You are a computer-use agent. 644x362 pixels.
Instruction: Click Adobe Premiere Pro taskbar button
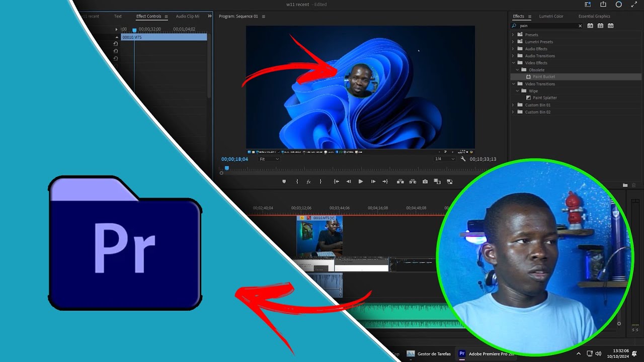pos(487,354)
